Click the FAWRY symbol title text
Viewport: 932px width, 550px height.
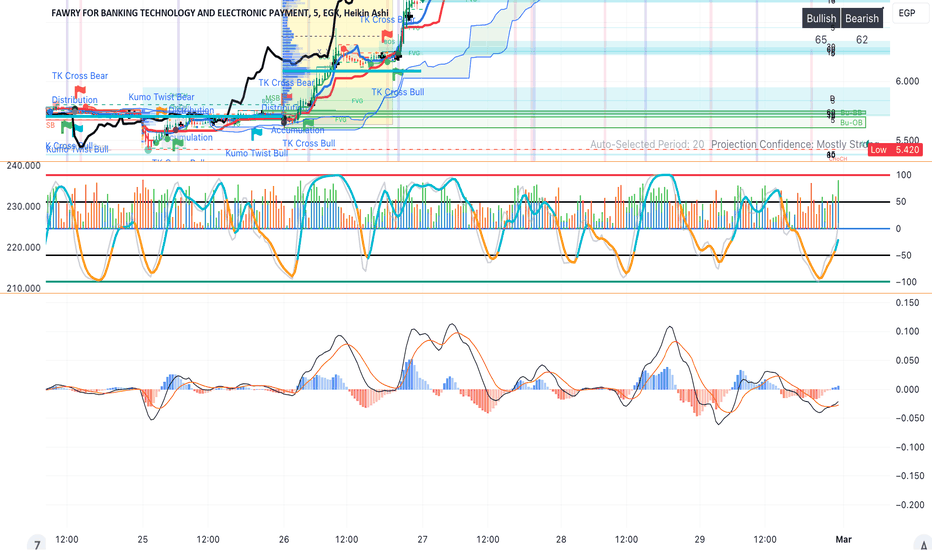220,12
